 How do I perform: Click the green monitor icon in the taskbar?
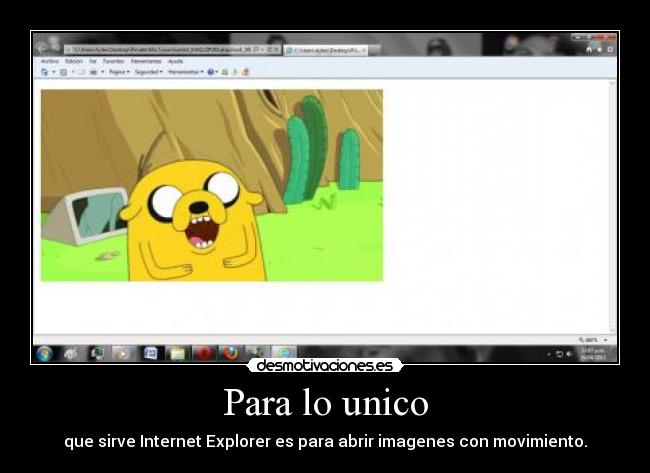pos(97,354)
